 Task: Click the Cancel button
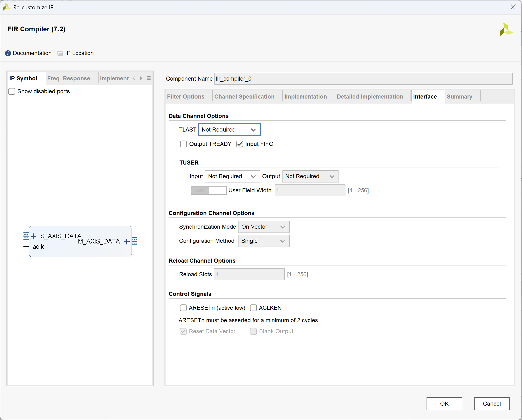pos(491,403)
